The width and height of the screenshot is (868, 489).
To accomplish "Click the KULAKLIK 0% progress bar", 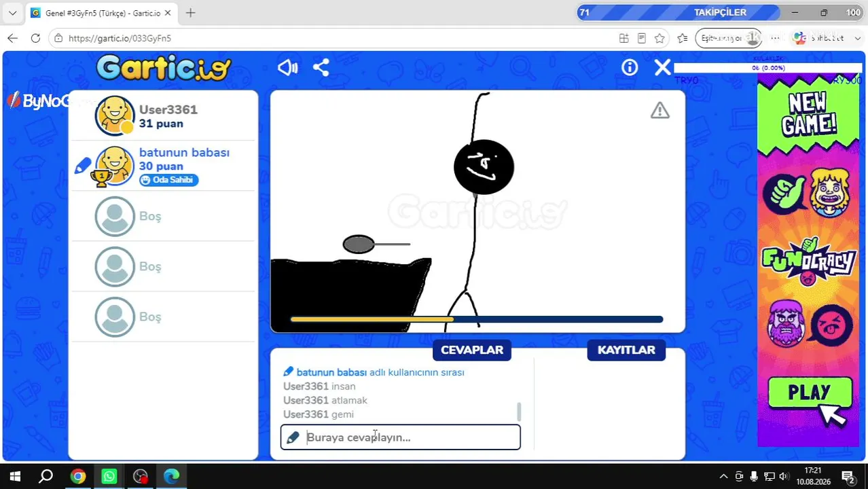I will 768,68.
